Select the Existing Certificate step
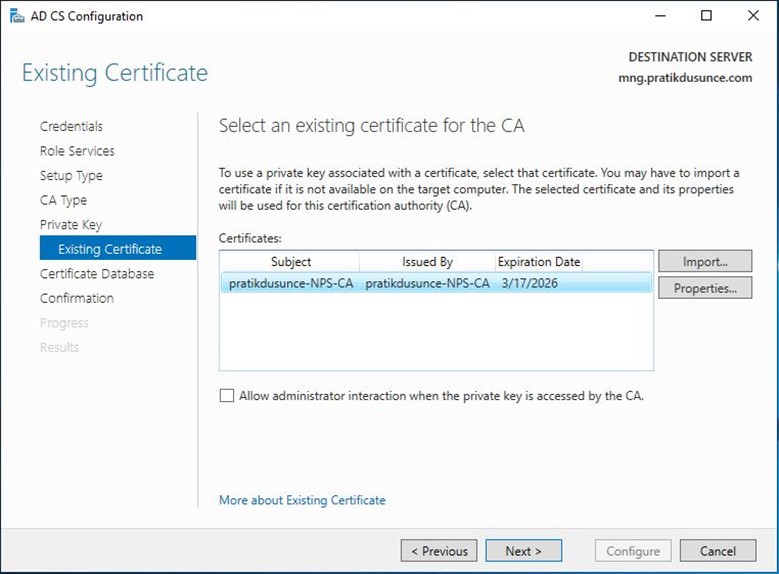This screenshot has height=574, width=779. tap(118, 248)
